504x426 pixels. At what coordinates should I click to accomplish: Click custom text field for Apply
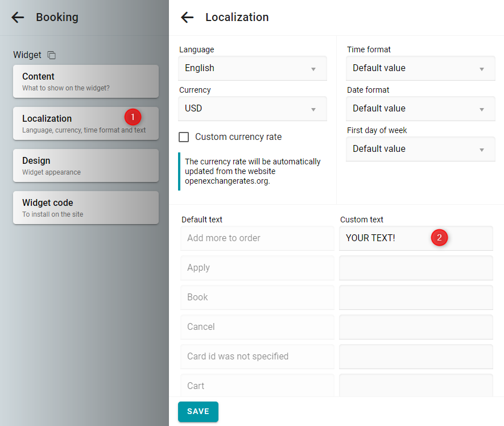pyautogui.click(x=416, y=268)
